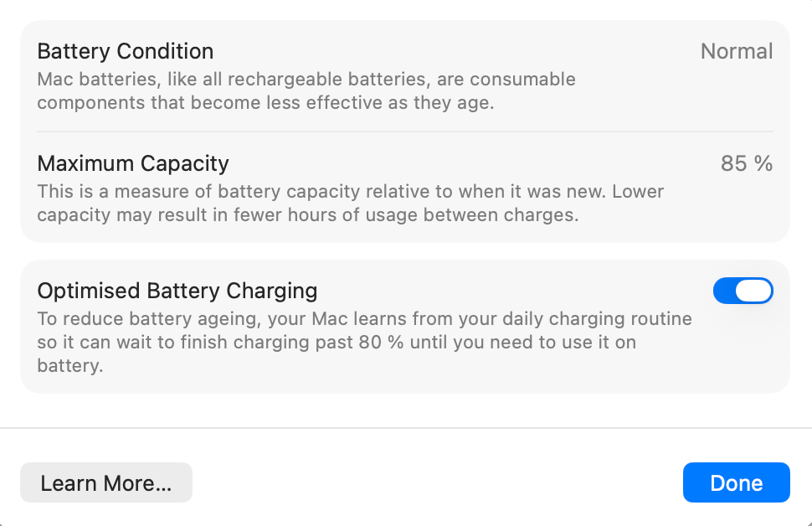
Task: Disable the Optimised Battery Charging switch
Action: [x=743, y=291]
